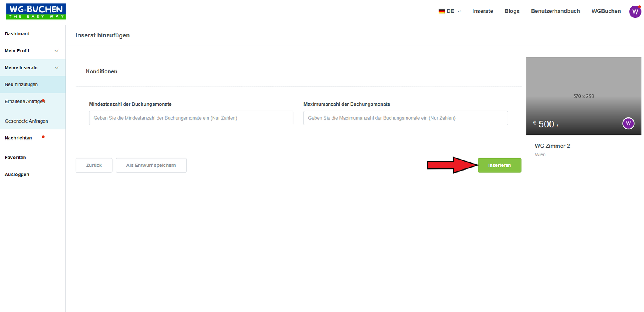Click the Konditionen section heading
644x312 pixels.
pyautogui.click(x=101, y=71)
